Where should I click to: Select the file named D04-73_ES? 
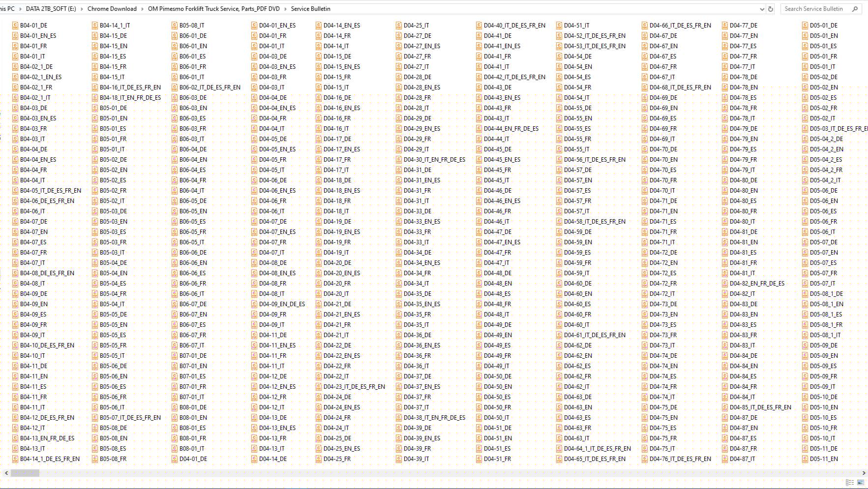(663, 325)
